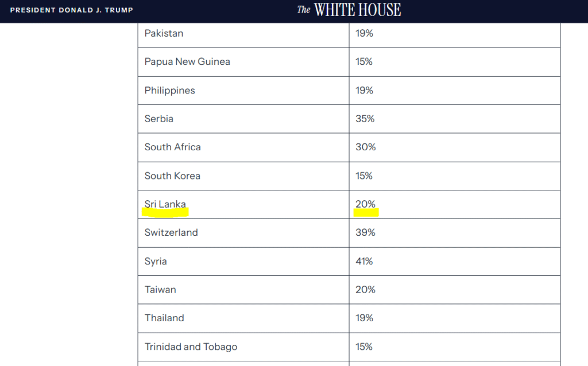Click the Taiwan country cell

click(x=243, y=290)
